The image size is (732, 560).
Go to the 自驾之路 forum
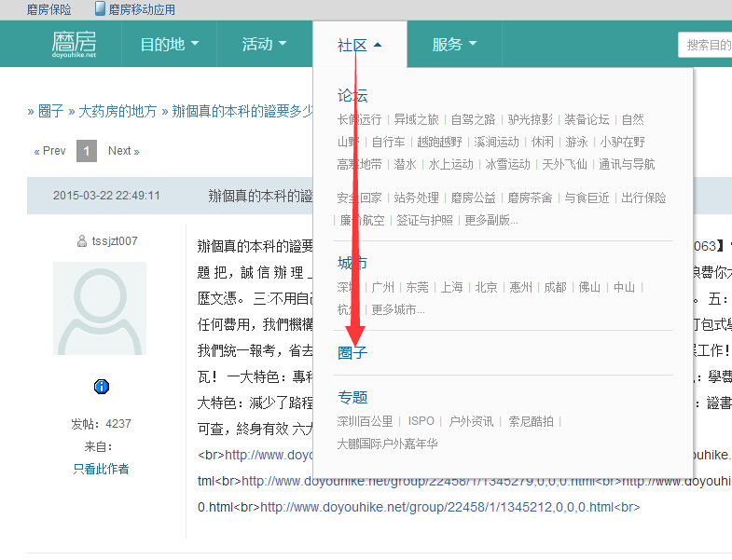[x=473, y=119]
